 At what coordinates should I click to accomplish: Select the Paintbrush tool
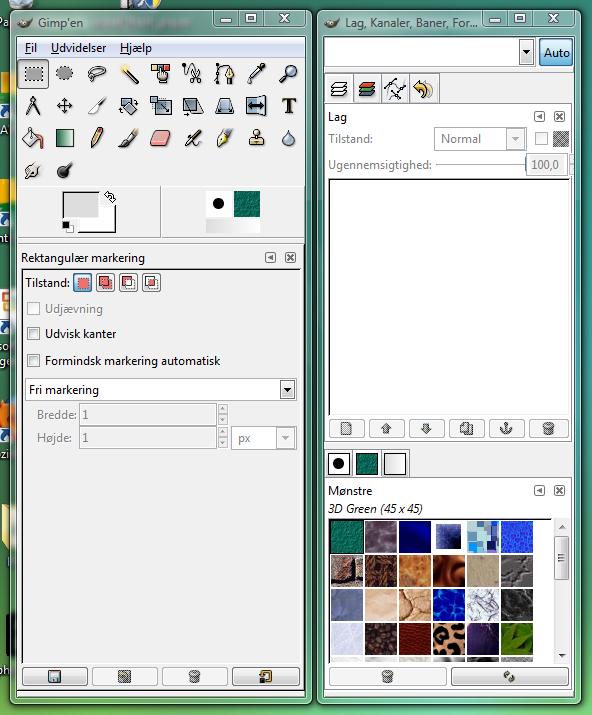tap(129, 138)
